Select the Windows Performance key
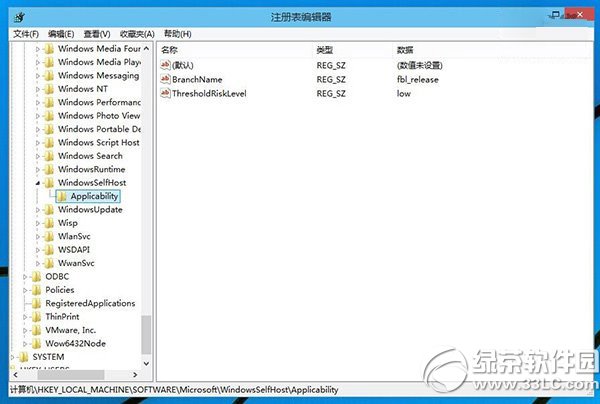 click(x=99, y=102)
